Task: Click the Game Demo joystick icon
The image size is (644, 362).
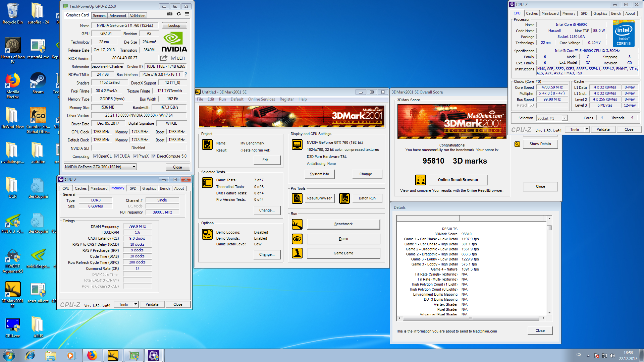Action: [297, 253]
